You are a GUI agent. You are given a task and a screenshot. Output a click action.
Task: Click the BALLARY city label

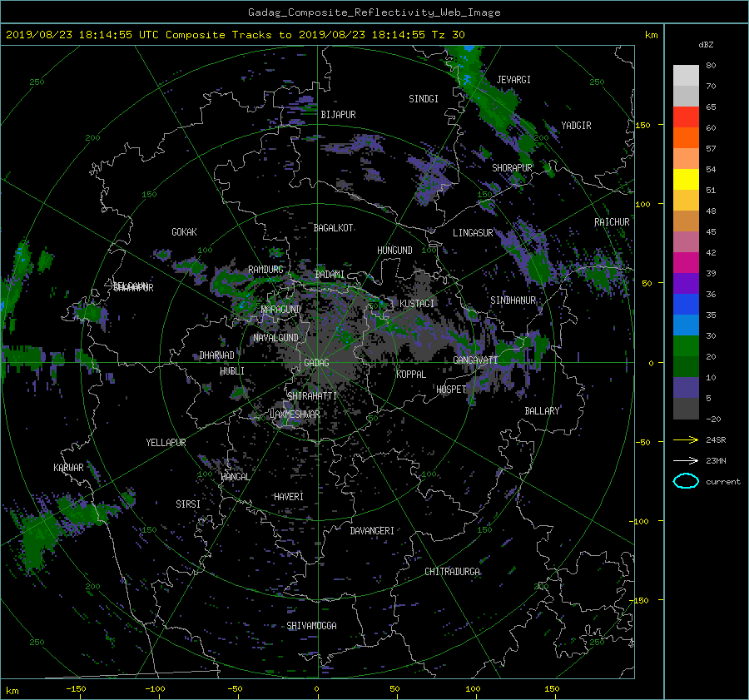click(542, 411)
